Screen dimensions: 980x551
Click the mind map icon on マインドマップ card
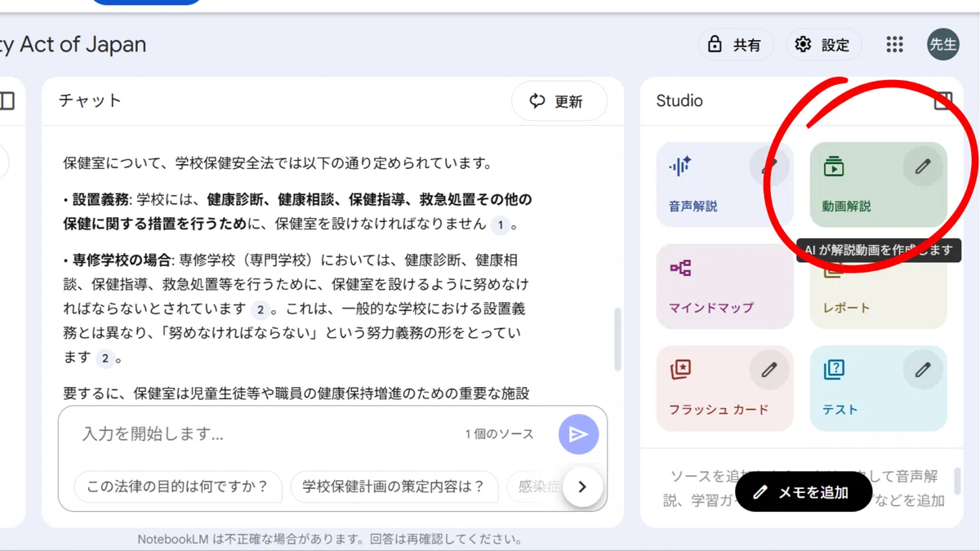(x=680, y=268)
